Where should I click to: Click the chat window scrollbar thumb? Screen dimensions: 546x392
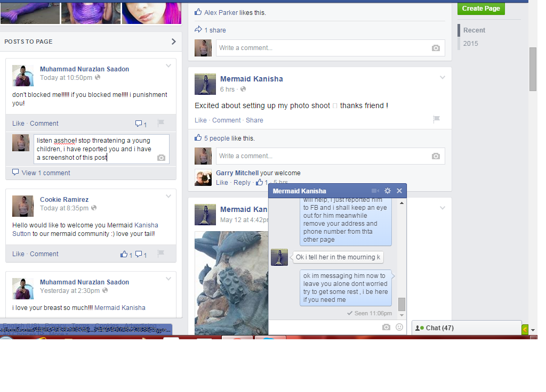402,304
